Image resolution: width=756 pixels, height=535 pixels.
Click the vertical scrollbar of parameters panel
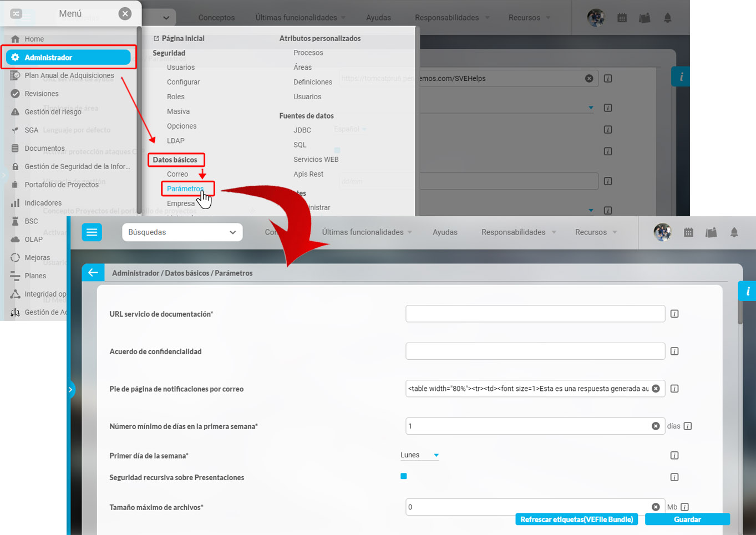coord(740,310)
